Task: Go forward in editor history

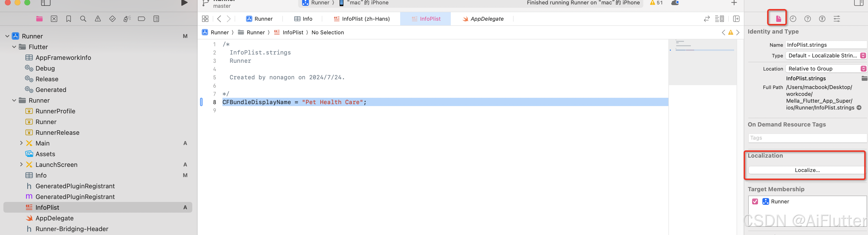Action: [229, 19]
